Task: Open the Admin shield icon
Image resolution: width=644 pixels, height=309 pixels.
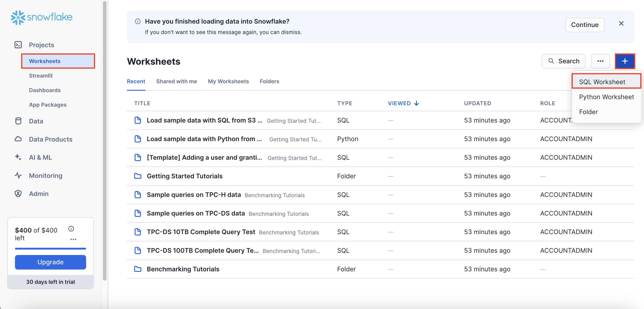Action: (x=18, y=194)
